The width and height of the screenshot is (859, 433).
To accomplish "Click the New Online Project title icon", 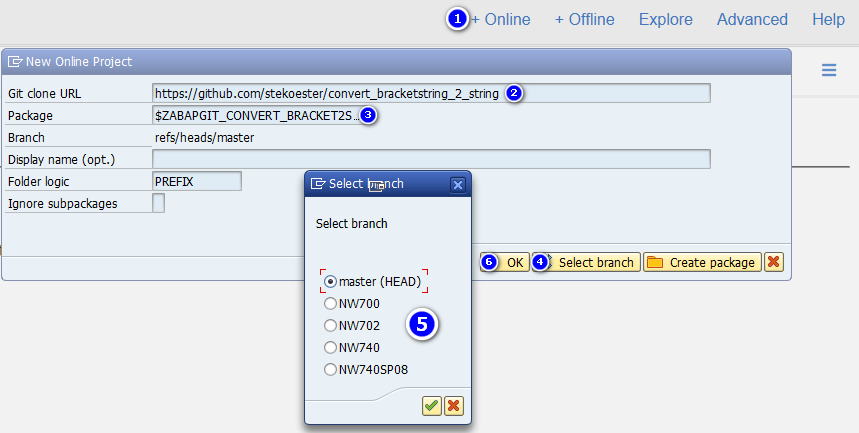I will point(15,61).
